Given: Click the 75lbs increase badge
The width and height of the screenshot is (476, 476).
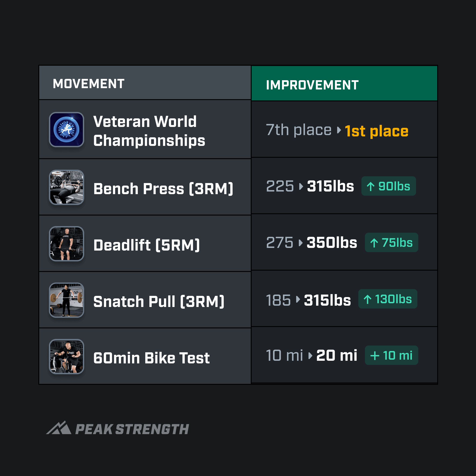Looking at the screenshot, I should point(391,242).
